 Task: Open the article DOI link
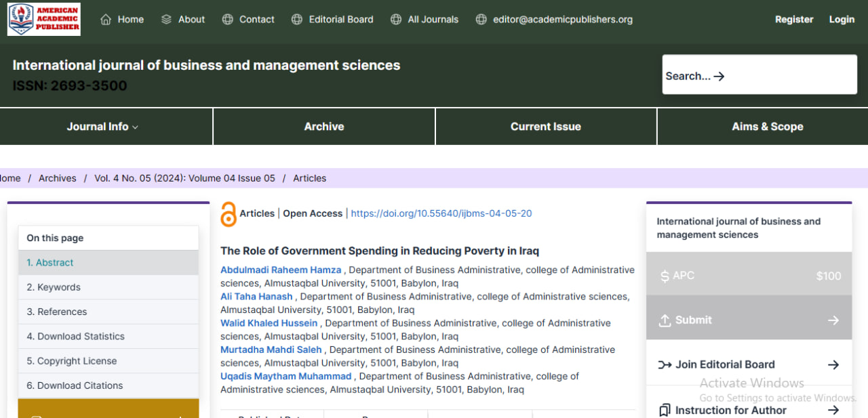tap(441, 213)
